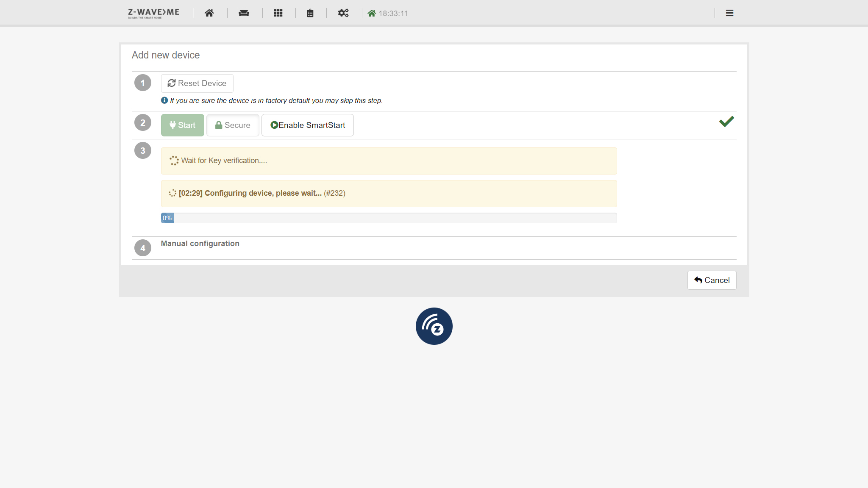Open the Elements grid icon

pos(278,13)
